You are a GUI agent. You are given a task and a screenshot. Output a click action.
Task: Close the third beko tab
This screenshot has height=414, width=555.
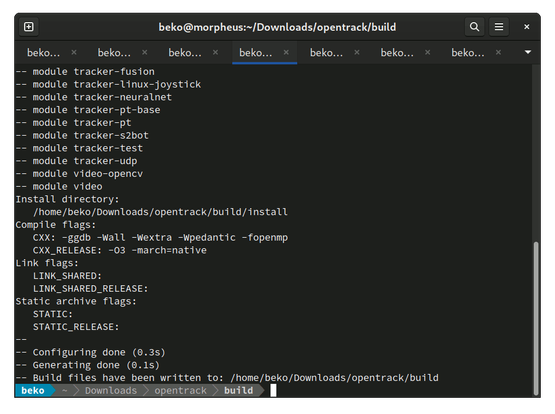pos(216,52)
